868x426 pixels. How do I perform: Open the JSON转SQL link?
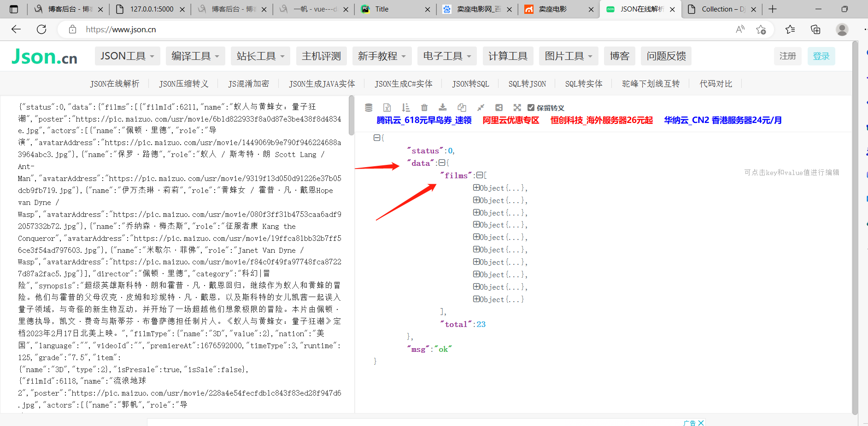470,84
